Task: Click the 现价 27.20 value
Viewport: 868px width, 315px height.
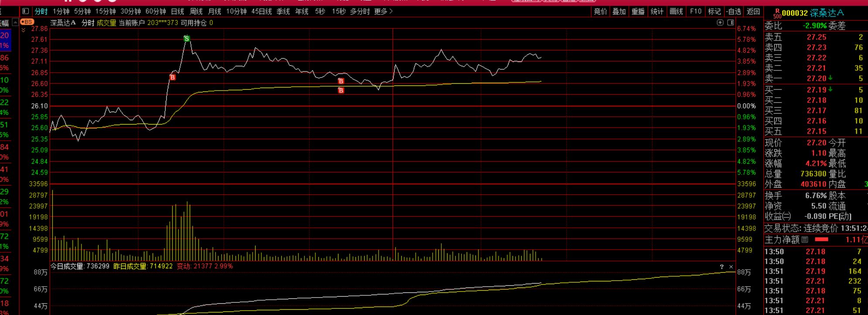Action: pos(817,143)
